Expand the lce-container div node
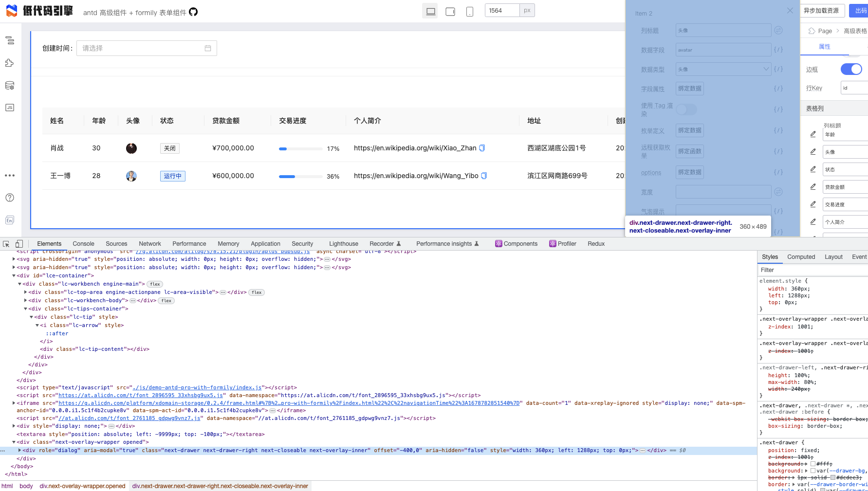The height and width of the screenshot is (491, 868). (14, 276)
